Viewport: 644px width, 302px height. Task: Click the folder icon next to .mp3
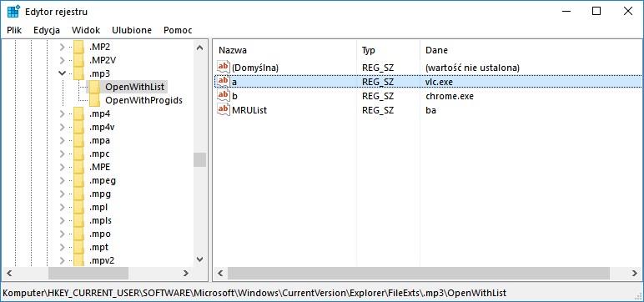coord(79,73)
